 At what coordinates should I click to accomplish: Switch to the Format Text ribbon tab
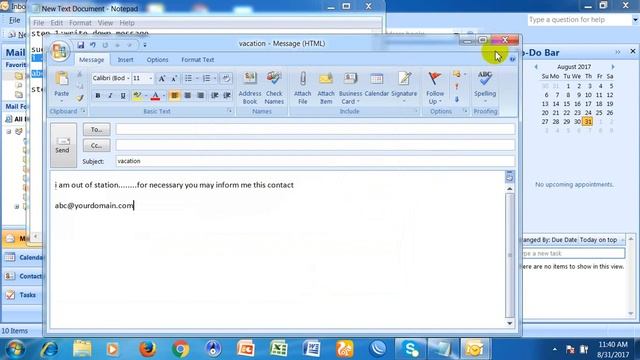[x=198, y=60]
